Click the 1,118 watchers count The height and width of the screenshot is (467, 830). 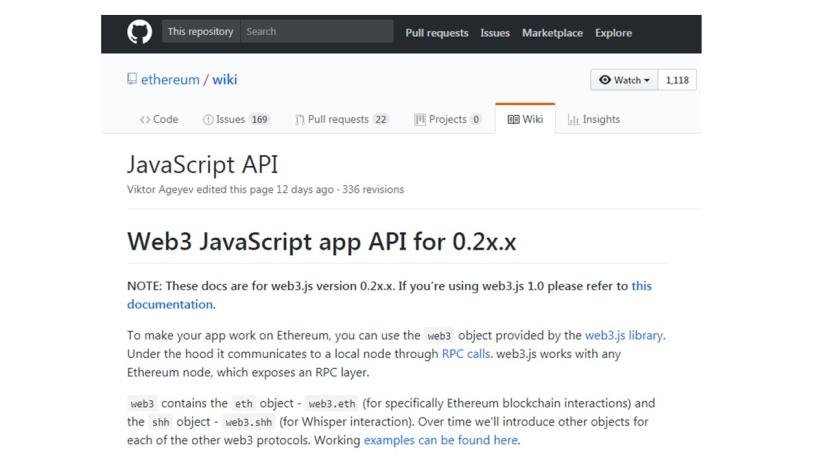677,80
